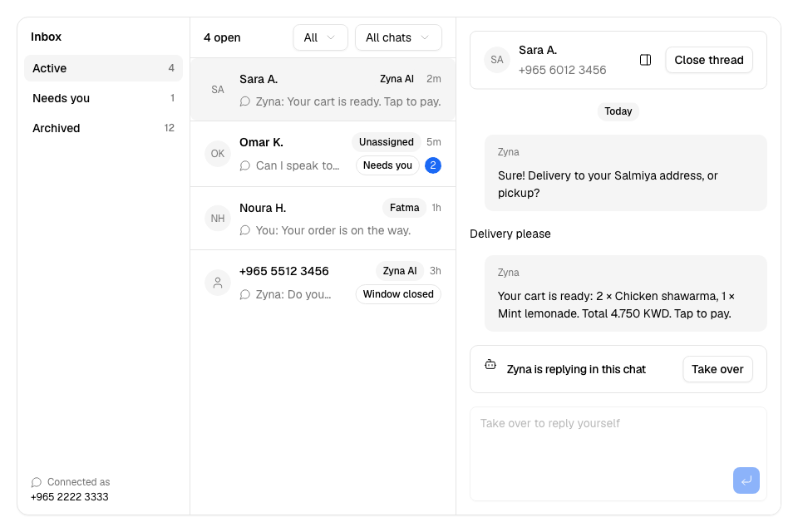
Task: Click the Today date separator pill
Action: (618, 111)
